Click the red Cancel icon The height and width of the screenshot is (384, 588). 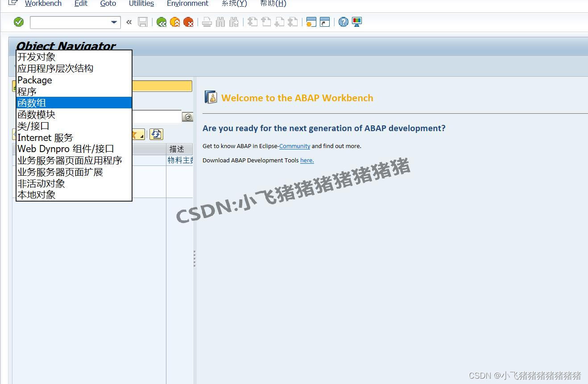(188, 22)
